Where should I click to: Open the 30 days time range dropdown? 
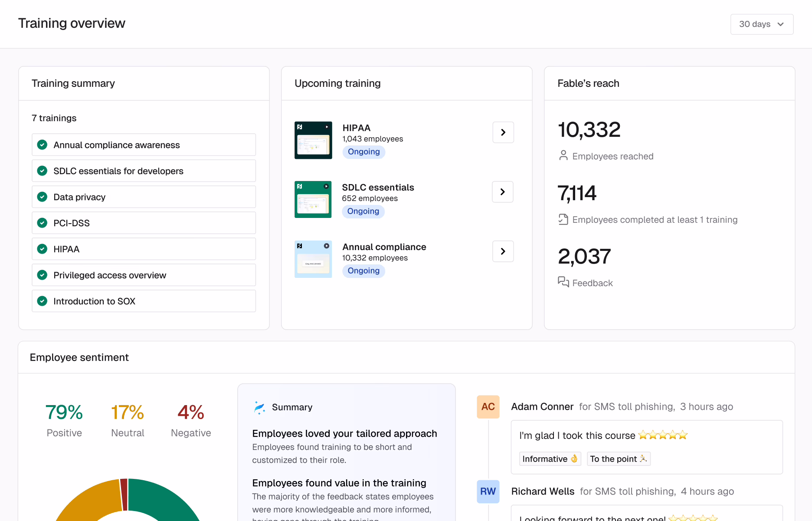pos(762,24)
